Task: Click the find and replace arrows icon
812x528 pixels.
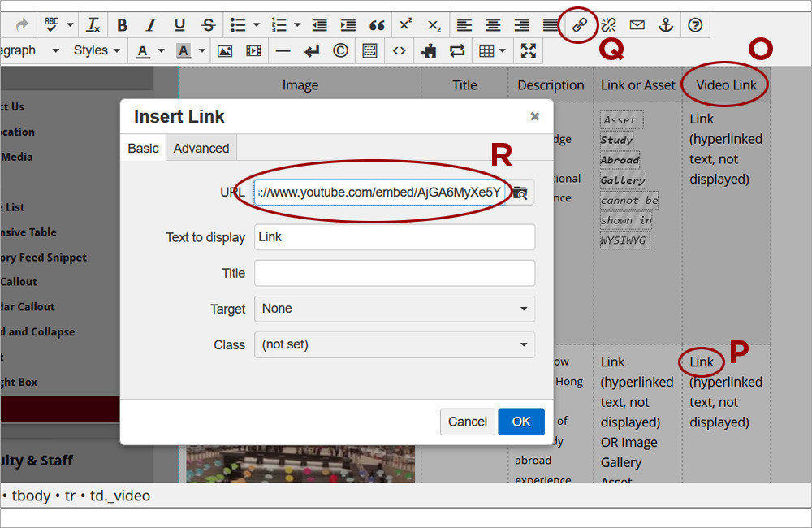Action: (457, 51)
